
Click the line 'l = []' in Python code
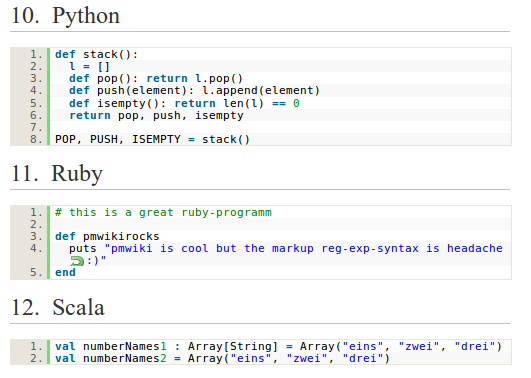pyautogui.click(x=89, y=66)
